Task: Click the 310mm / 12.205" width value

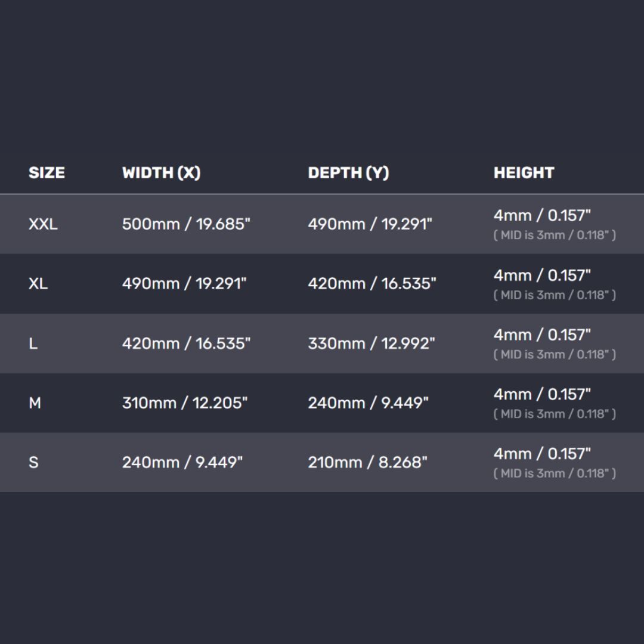Action: tap(185, 403)
